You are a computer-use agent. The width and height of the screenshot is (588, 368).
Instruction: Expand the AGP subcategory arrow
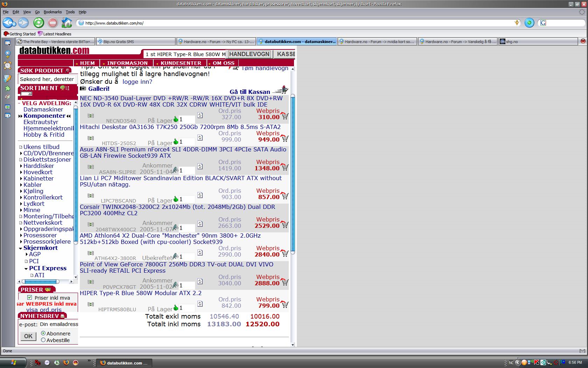click(26, 254)
